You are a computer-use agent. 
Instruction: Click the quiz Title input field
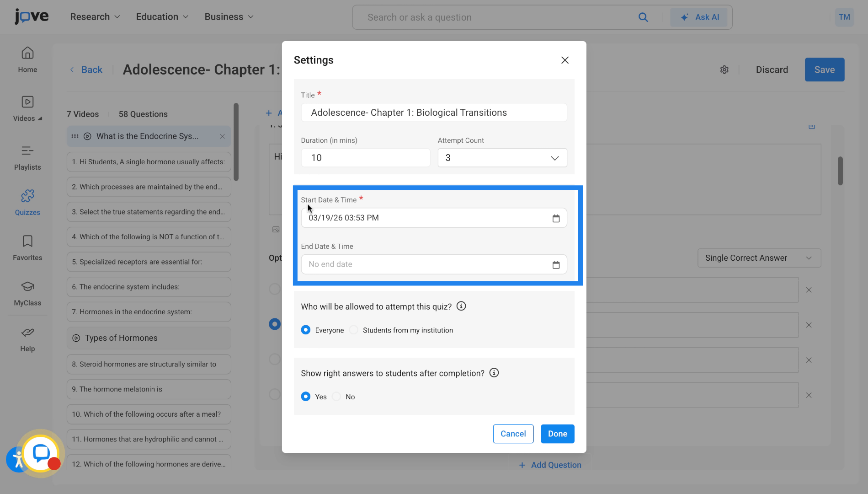tap(433, 113)
